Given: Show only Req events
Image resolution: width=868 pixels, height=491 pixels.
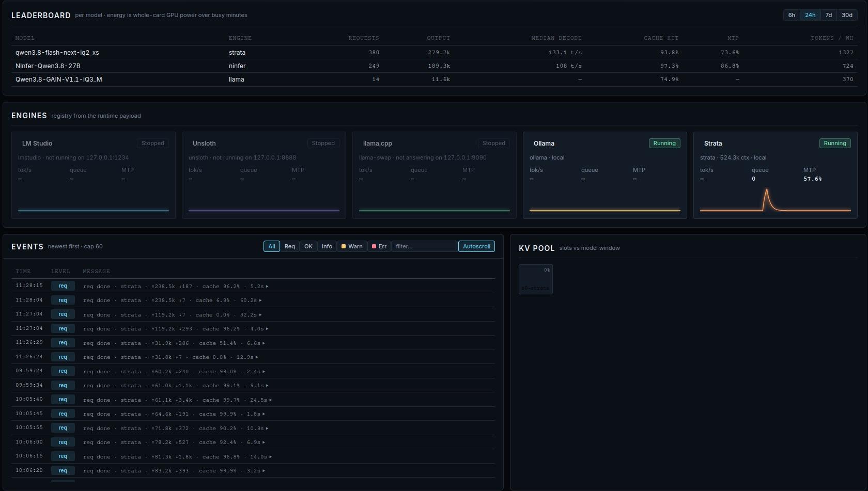Looking at the screenshot, I should click(290, 246).
